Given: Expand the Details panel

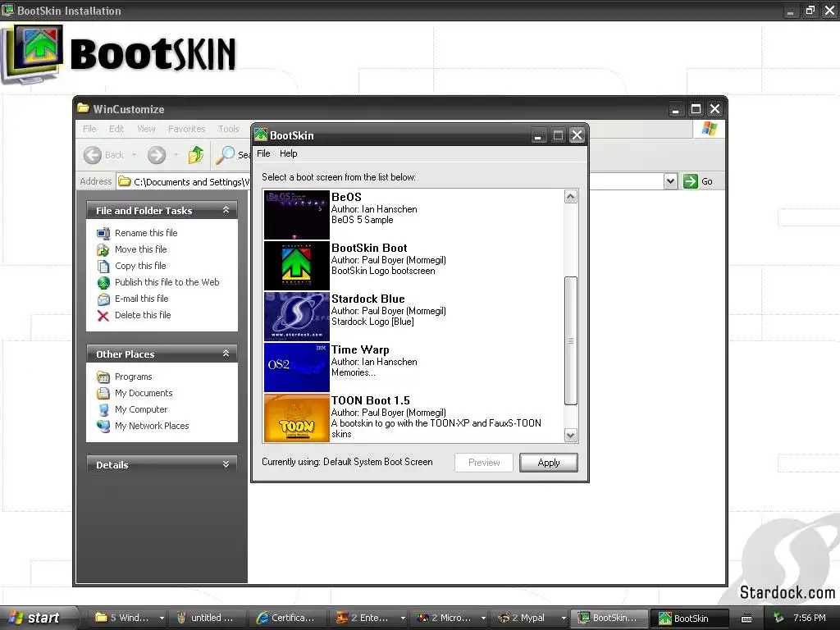Looking at the screenshot, I should tap(226, 464).
